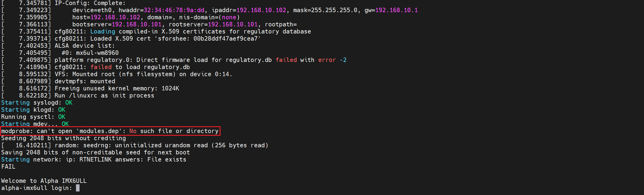Click the 'Run /linuxrc as init process' line
The width and height of the screenshot is (644, 195).
(x=104, y=95)
